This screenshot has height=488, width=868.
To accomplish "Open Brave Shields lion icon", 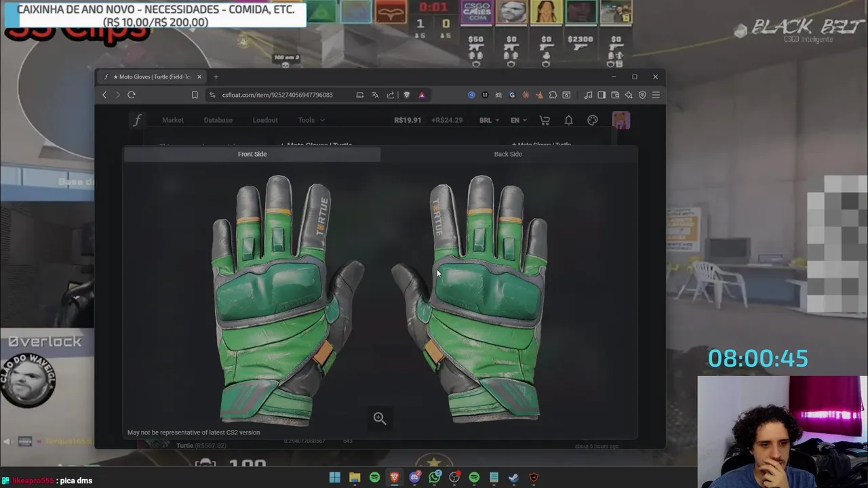I will [406, 95].
